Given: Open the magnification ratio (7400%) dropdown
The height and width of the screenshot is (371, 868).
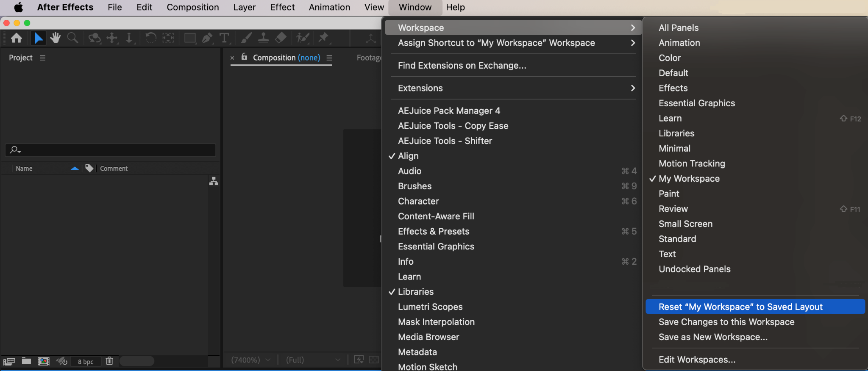Looking at the screenshot, I should coord(251,360).
